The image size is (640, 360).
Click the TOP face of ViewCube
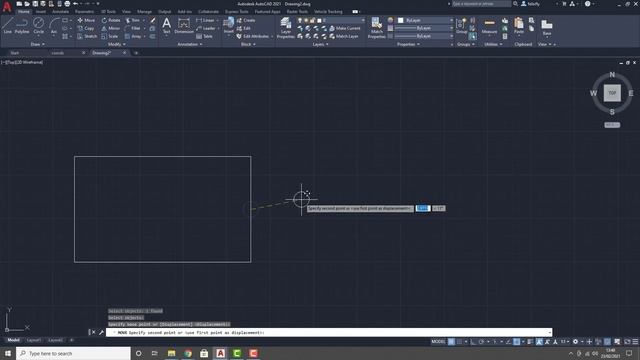(612, 93)
